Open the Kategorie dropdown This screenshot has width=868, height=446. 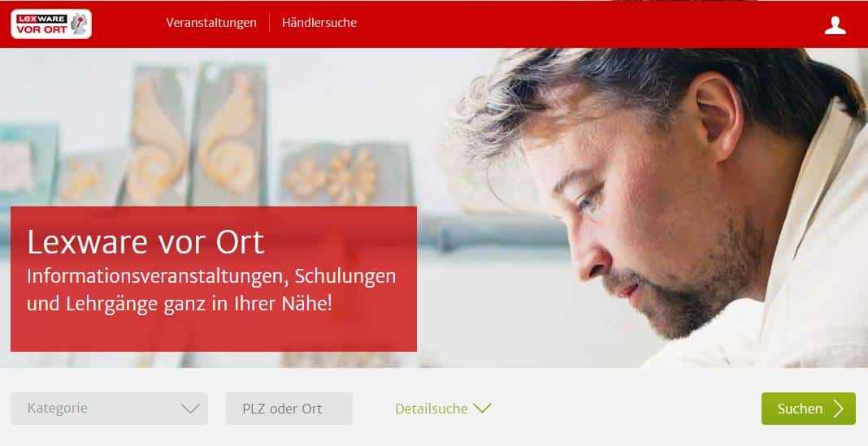click(x=109, y=409)
